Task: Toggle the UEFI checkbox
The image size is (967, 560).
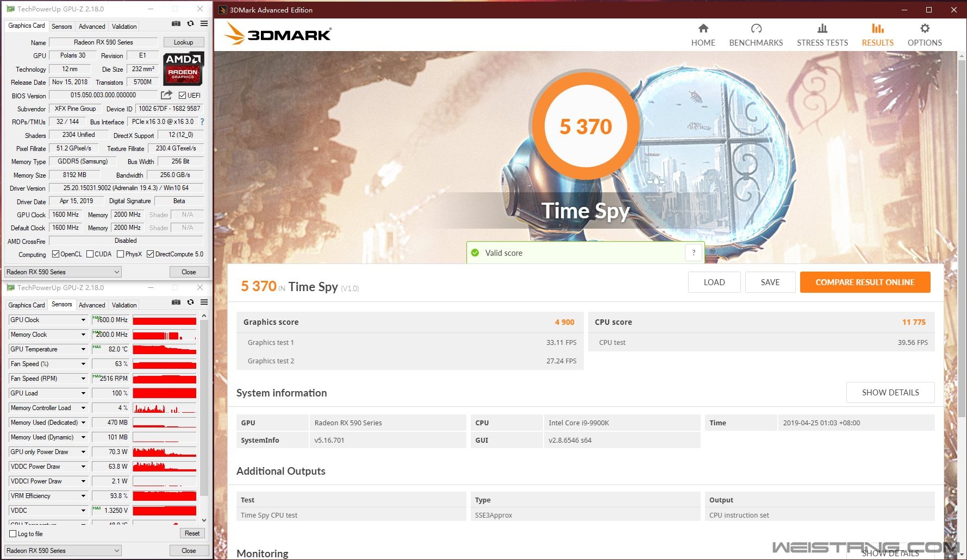Action: [183, 95]
